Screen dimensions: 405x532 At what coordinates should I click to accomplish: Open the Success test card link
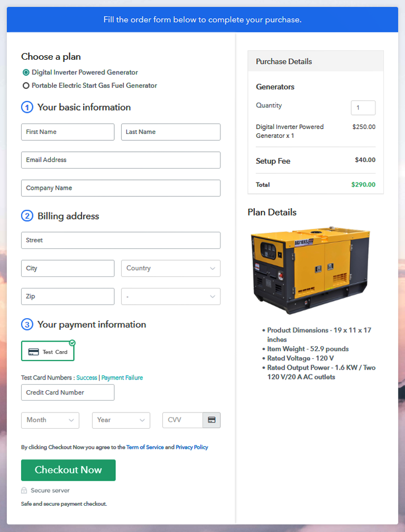pyautogui.click(x=87, y=377)
